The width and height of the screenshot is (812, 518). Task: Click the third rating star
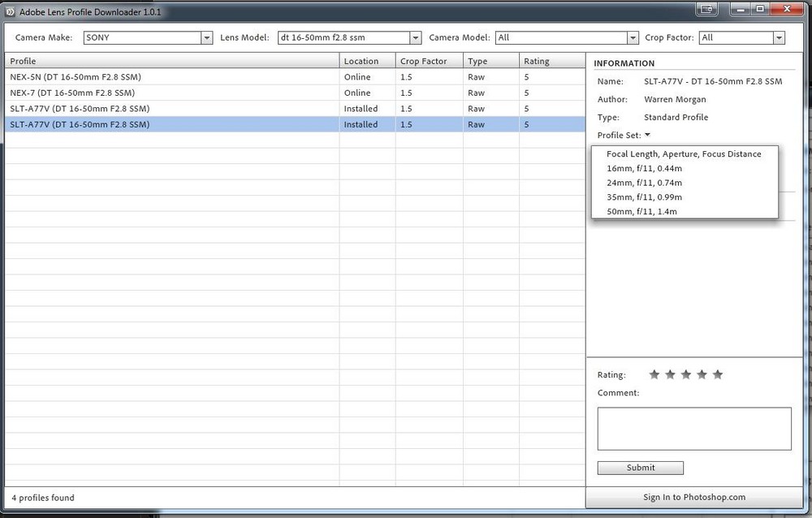pyautogui.click(x=686, y=374)
